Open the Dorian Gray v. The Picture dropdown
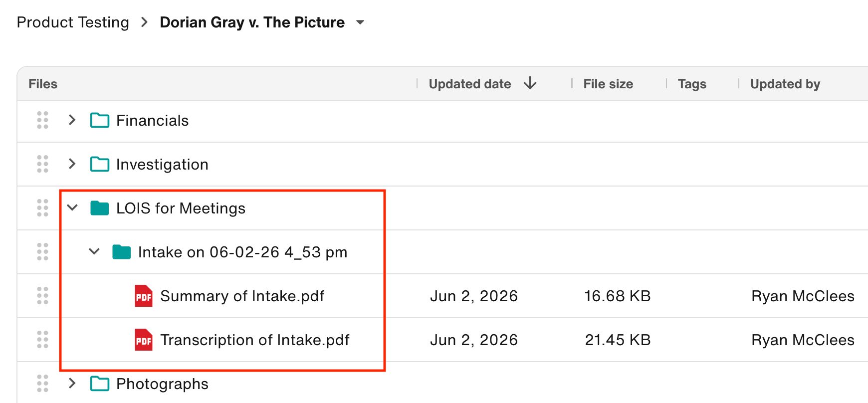The height and width of the screenshot is (403, 868). (x=360, y=22)
